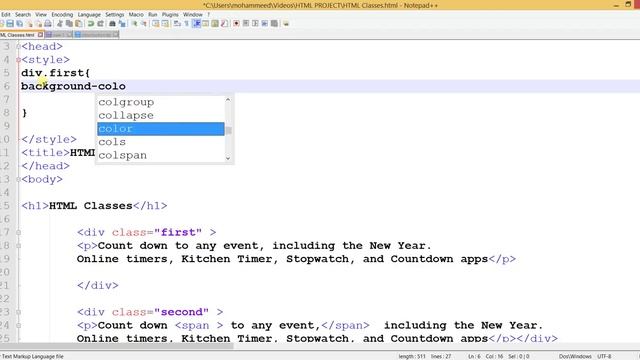This screenshot has width=640, height=360.
Task: Toggle synchronize vertical scrolling icon
Action: pyautogui.click(x=156, y=24)
